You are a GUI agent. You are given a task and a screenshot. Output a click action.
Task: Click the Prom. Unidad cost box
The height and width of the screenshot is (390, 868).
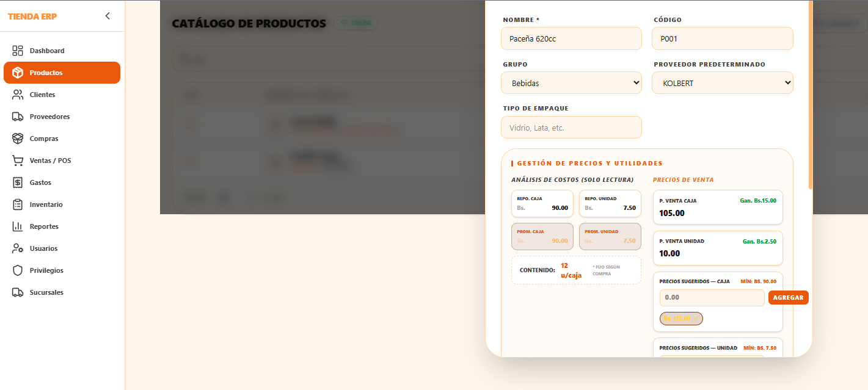[x=610, y=236]
